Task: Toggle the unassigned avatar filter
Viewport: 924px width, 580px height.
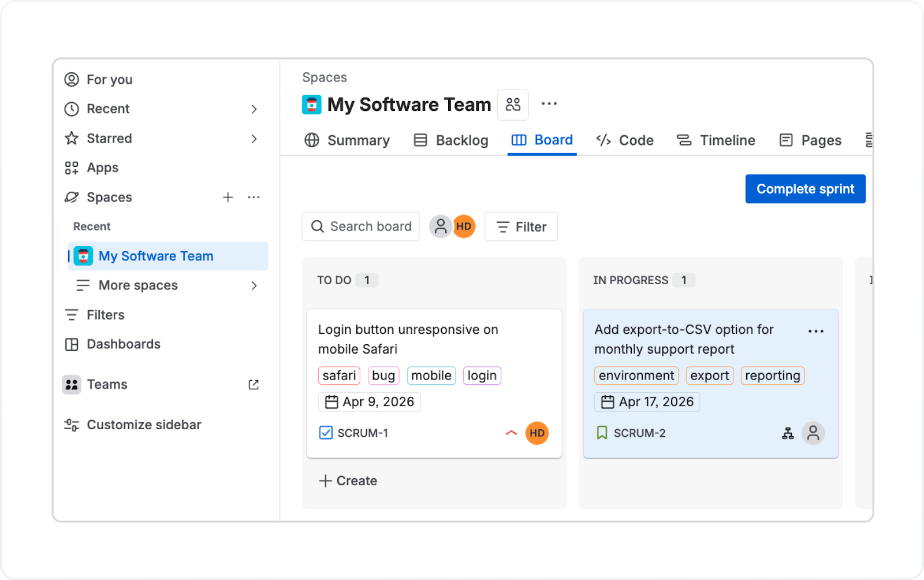Action: point(441,226)
